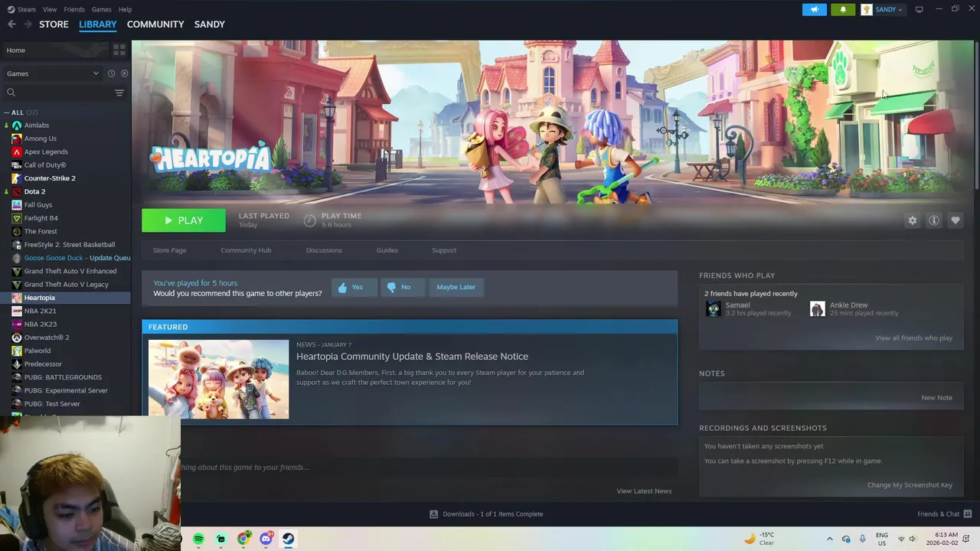This screenshot has height=551, width=980.
Task: Create a New Note
Action: point(936,398)
